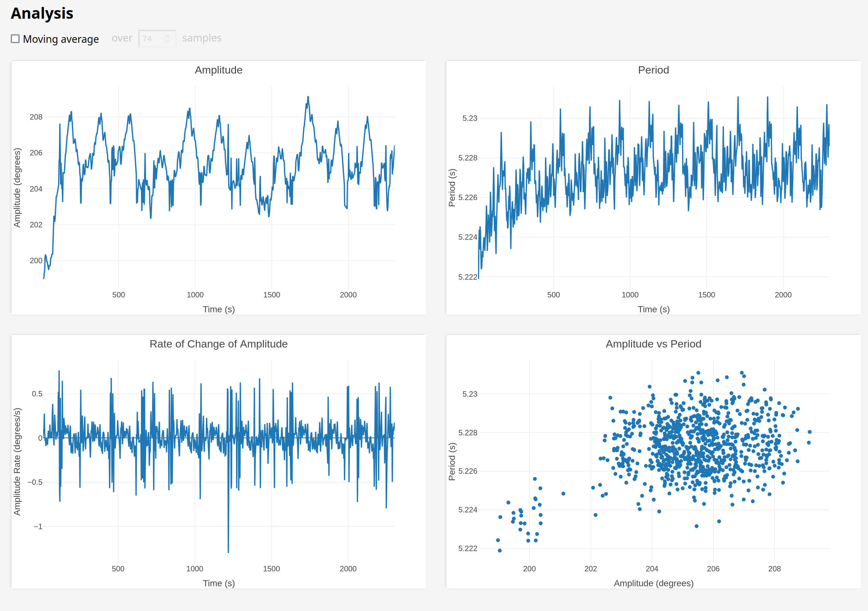Click the 'Amplitude (degrees)' y-axis label of Amplitude chart
The image size is (868, 611).
click(x=17, y=188)
